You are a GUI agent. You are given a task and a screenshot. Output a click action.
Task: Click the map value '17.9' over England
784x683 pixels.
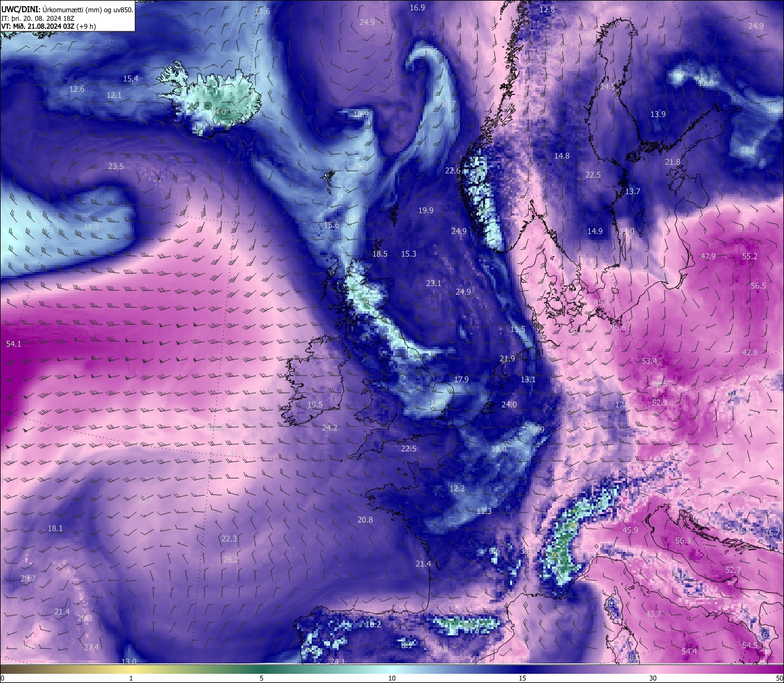461,380
